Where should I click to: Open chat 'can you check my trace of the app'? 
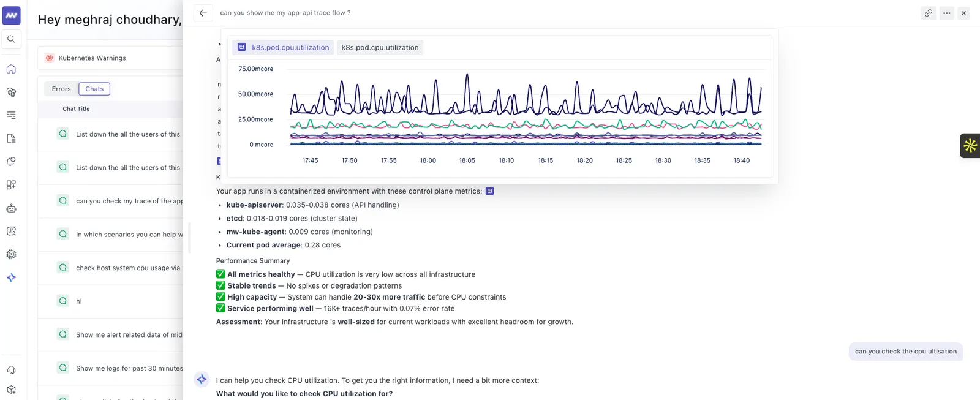pyautogui.click(x=110, y=201)
